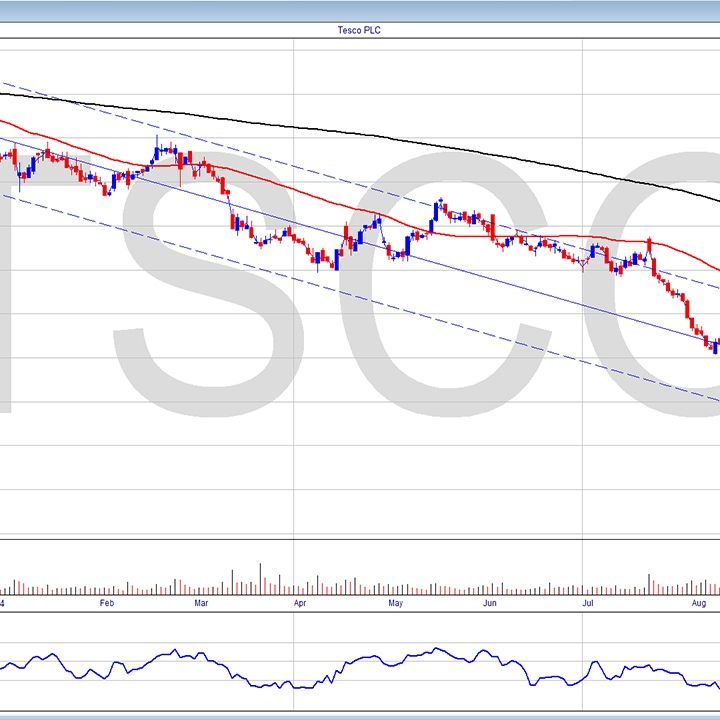The width and height of the screenshot is (720, 720).
Task: Select the Jul date axis label
Action: point(588,604)
